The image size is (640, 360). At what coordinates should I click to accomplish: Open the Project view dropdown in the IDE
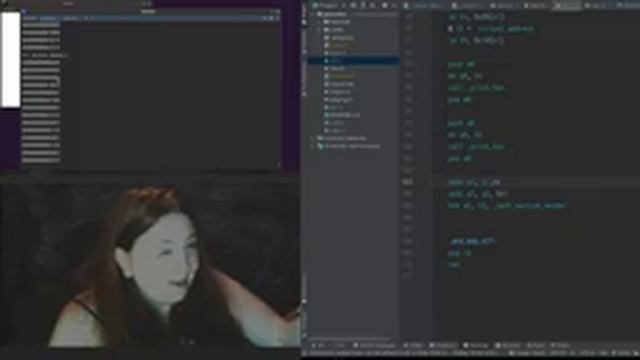pos(328,5)
